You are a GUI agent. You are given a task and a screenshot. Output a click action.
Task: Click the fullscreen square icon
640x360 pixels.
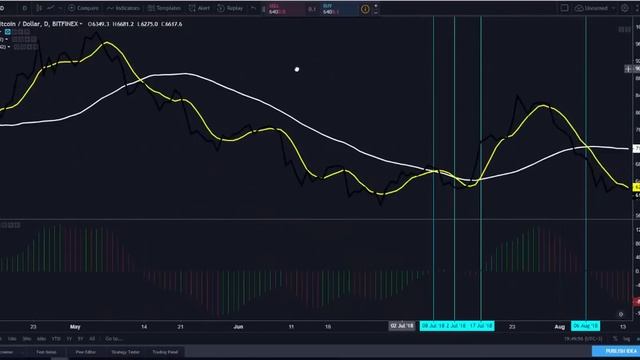(564, 8)
